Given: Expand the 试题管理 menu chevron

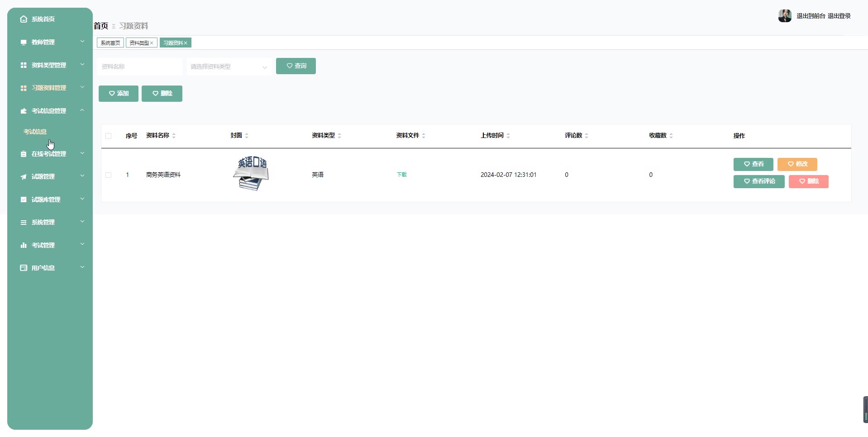Looking at the screenshot, I should [82, 176].
